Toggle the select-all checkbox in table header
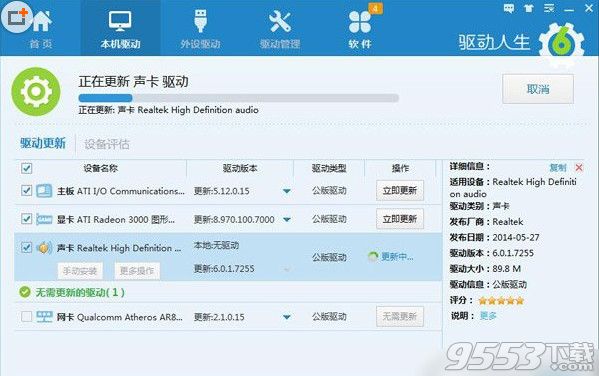The image size is (599, 376). 26,168
